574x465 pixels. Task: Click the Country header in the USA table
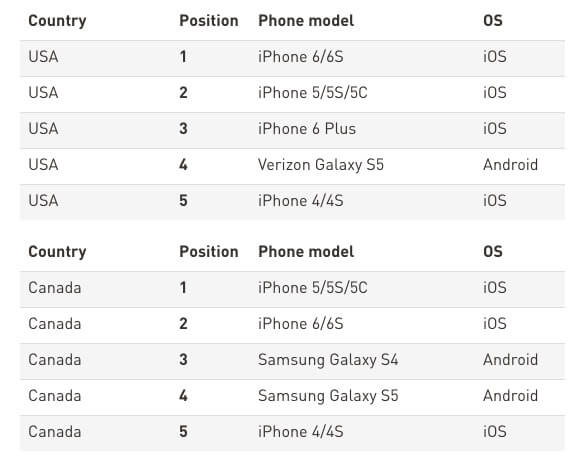pos(57,21)
